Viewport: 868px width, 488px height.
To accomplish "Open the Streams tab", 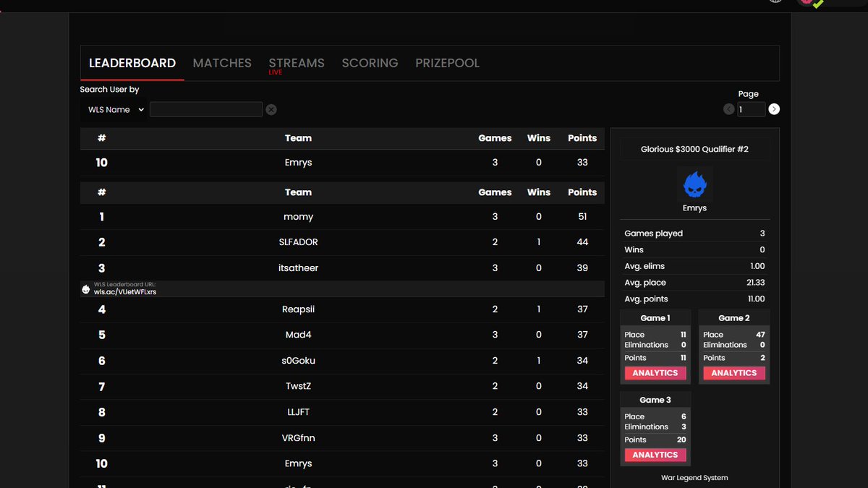I will (297, 64).
